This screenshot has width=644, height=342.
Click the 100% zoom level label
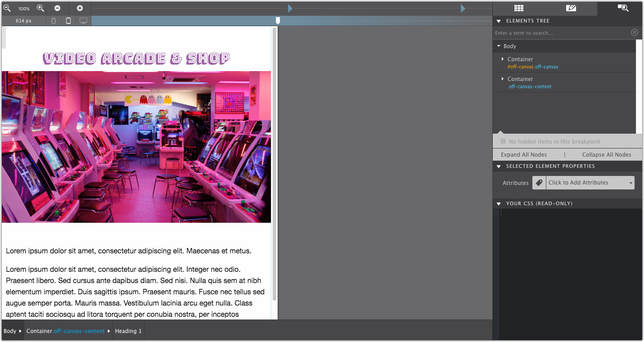click(x=24, y=9)
